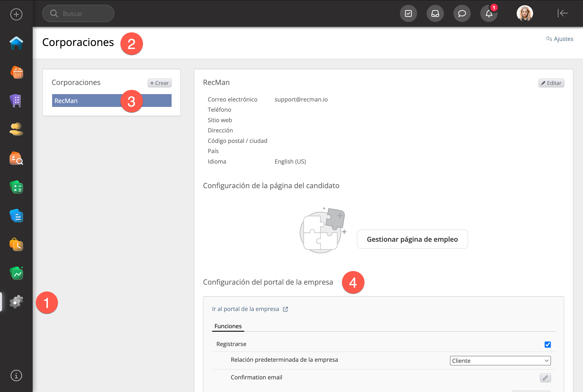Expand the Cliente relation dropdown
The height and width of the screenshot is (392, 583).
click(x=500, y=361)
